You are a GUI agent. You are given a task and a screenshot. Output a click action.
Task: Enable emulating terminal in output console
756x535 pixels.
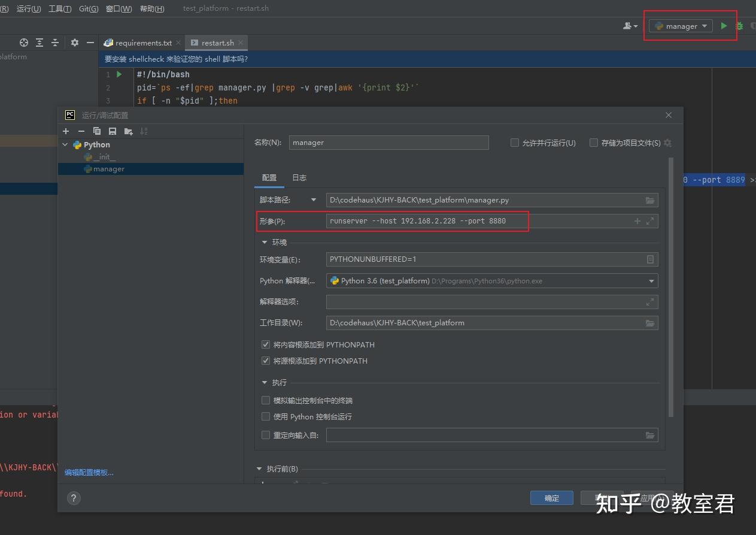pyautogui.click(x=266, y=400)
